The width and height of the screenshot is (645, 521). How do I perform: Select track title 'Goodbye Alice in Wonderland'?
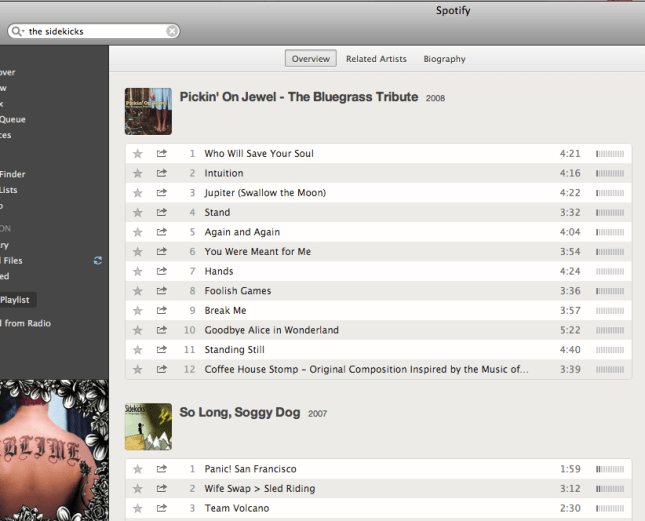(271, 330)
